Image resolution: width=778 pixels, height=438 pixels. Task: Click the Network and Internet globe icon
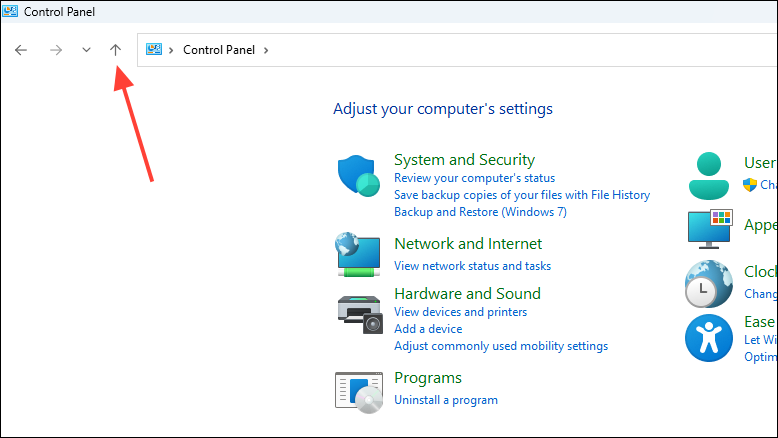(358, 254)
